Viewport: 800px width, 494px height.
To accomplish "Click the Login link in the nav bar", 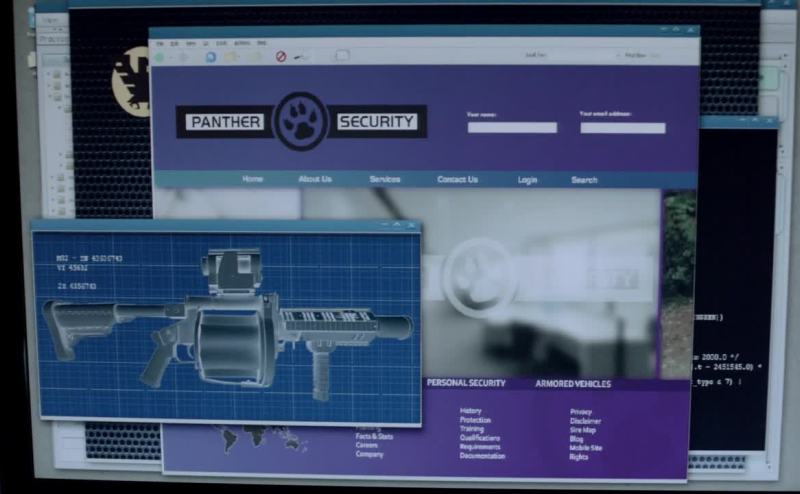I will pos(527,180).
